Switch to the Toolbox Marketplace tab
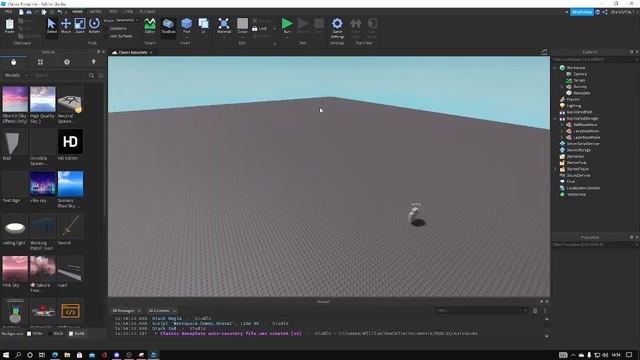This screenshot has height=360, width=640. [x=13, y=62]
